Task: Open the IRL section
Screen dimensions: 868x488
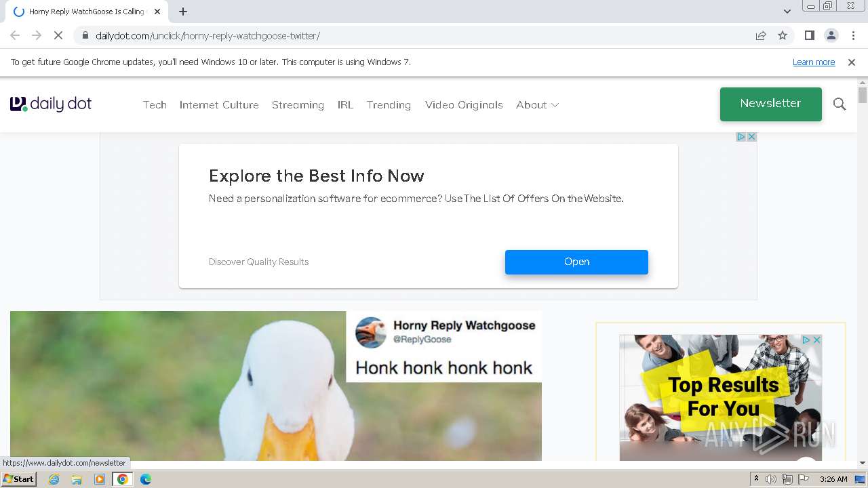Action: pyautogui.click(x=345, y=104)
